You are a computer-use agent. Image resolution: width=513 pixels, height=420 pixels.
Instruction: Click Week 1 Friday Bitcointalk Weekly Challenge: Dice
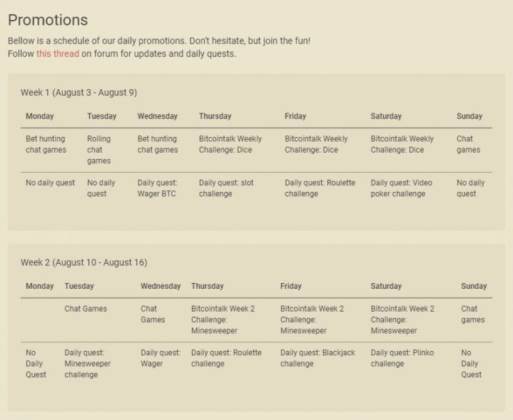tap(316, 144)
